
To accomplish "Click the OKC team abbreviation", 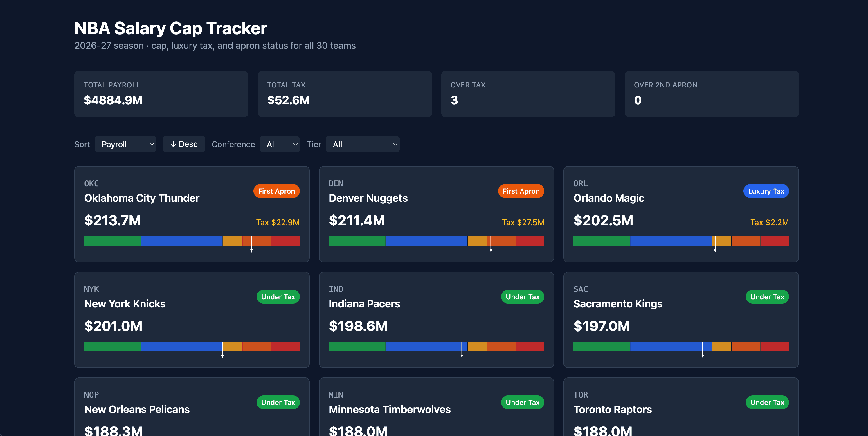I will click(91, 184).
